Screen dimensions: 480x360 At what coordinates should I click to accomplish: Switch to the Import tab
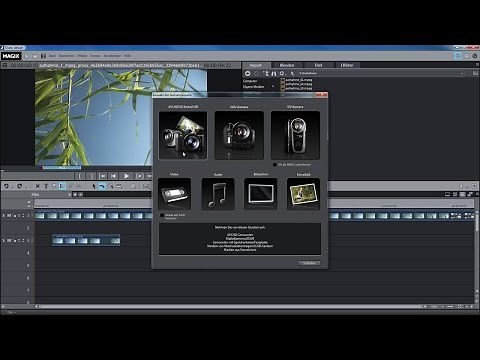point(256,65)
